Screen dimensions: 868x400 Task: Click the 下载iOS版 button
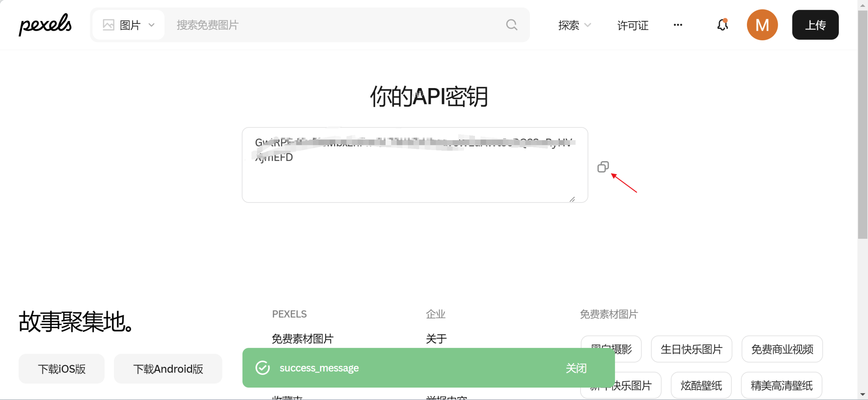(61, 369)
